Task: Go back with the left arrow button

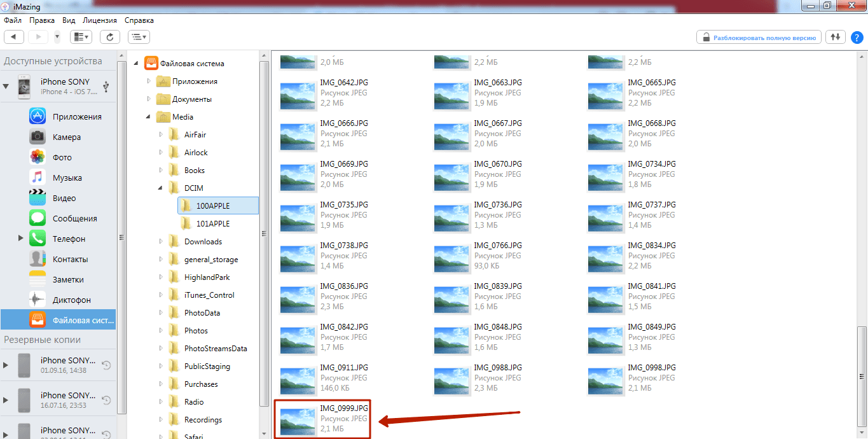Action: (x=14, y=37)
